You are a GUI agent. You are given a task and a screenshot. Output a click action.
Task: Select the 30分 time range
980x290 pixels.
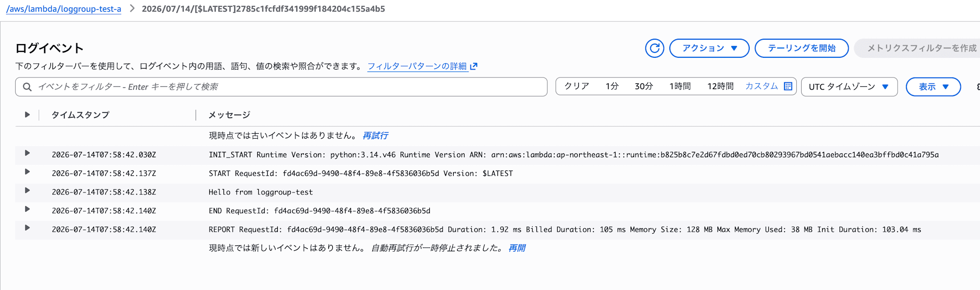[x=644, y=86]
